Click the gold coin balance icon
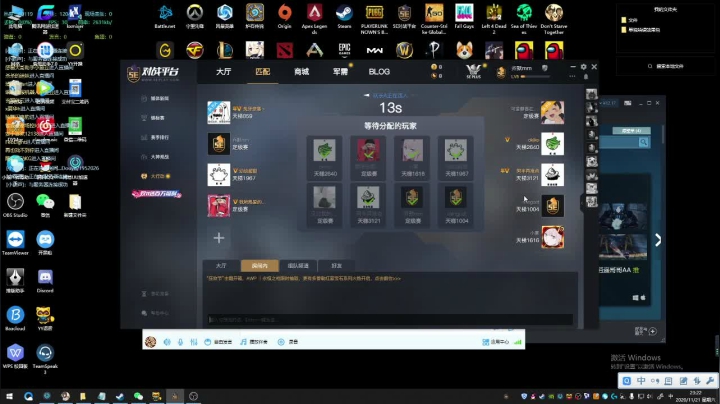720x404 pixels. (x=434, y=67)
